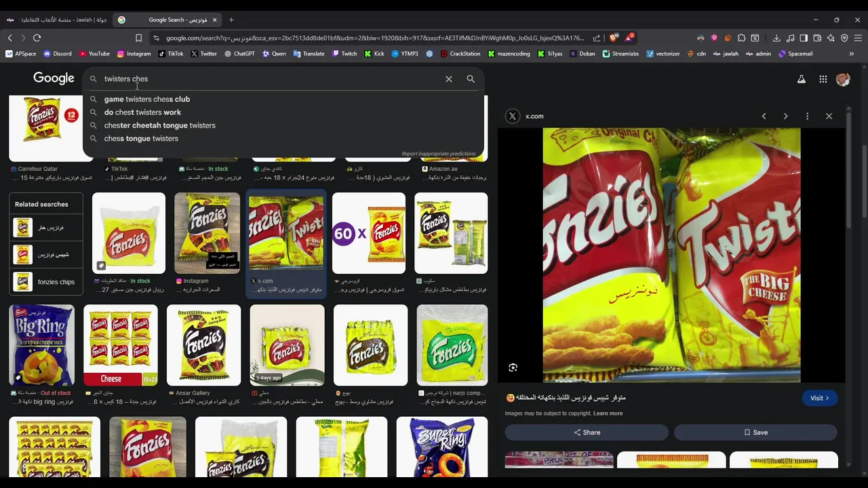Click the share page icon in address bar
Viewport: 868px width, 488px height.
click(x=597, y=38)
